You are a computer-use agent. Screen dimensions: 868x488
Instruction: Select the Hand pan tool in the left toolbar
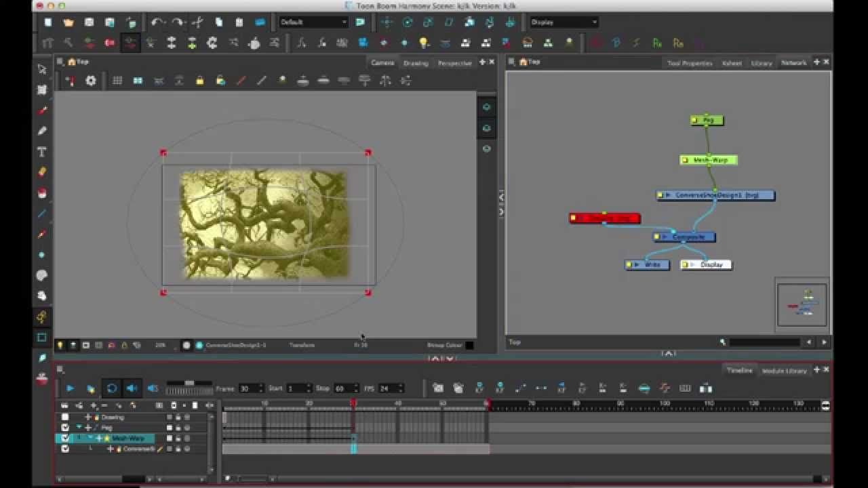click(42, 296)
